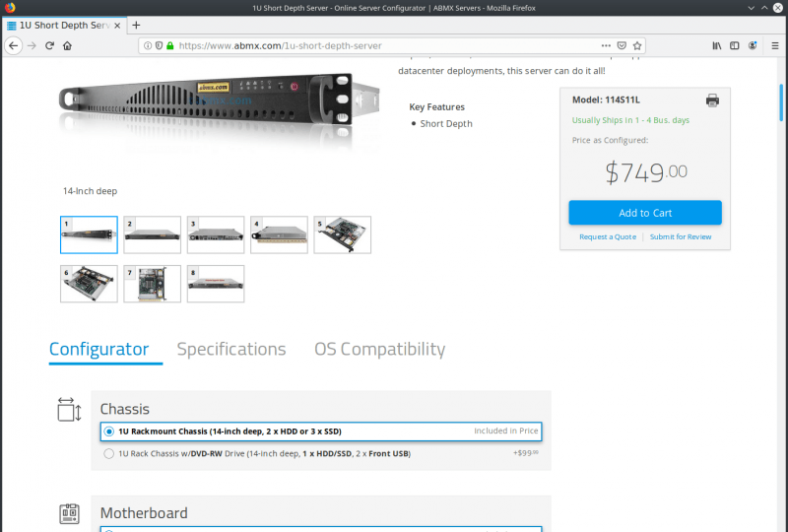Image resolution: width=788 pixels, height=532 pixels.
Task: Save page to Pocket icon
Action: 622,45
